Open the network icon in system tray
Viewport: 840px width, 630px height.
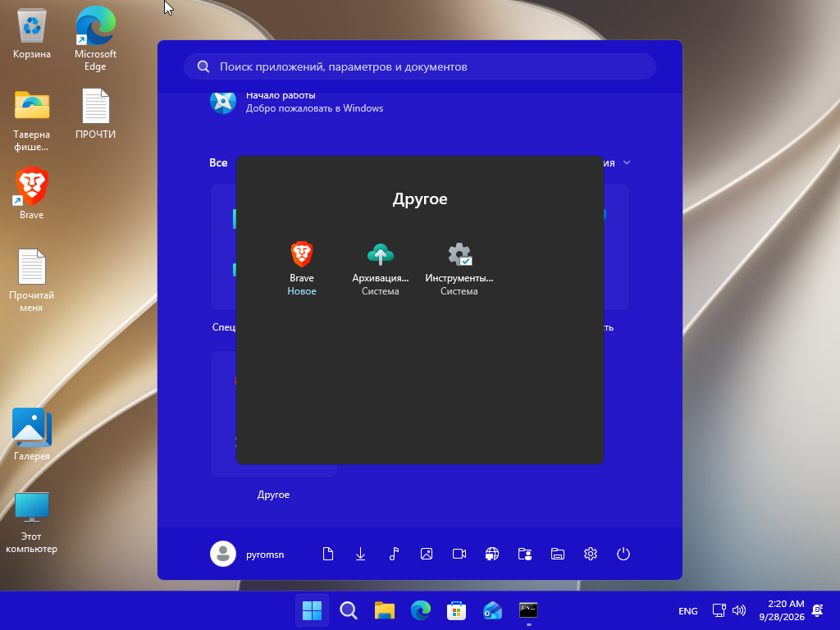click(719, 610)
